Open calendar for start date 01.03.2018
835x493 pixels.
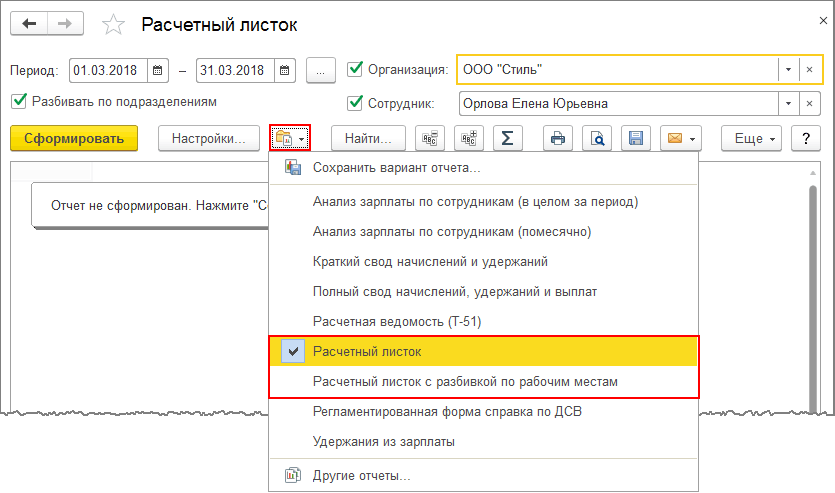[x=158, y=70]
